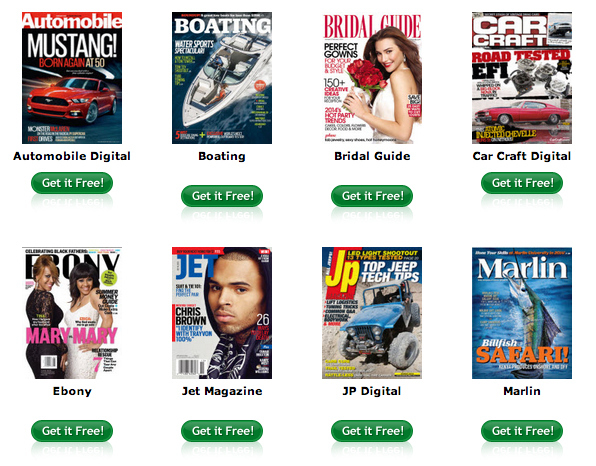Select the Bridal Guide cover image
The width and height of the screenshot is (596, 466).
click(x=372, y=78)
